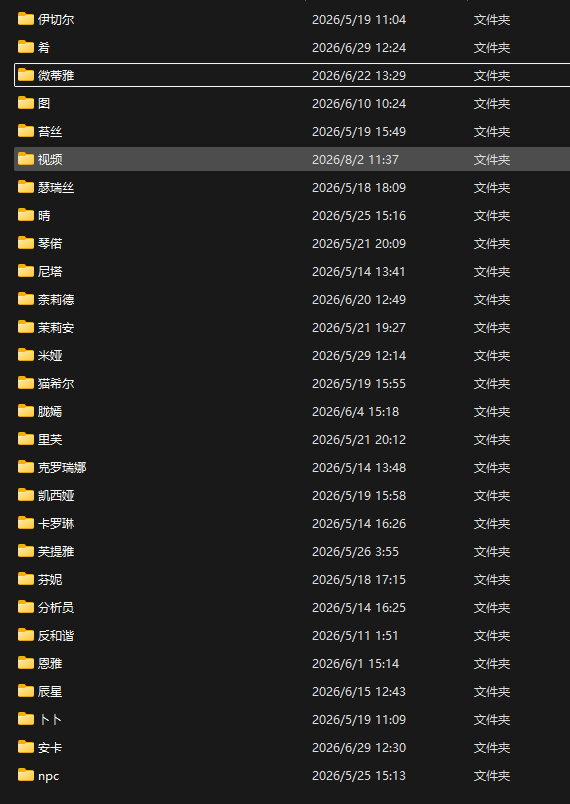The height and width of the screenshot is (804, 570).
Task: Click the 辰星 folder name
Action: tap(50, 691)
